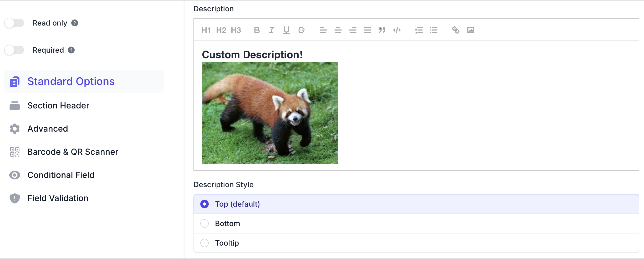644x259 pixels.
Task: Select the Bottom description style
Action: tap(205, 223)
